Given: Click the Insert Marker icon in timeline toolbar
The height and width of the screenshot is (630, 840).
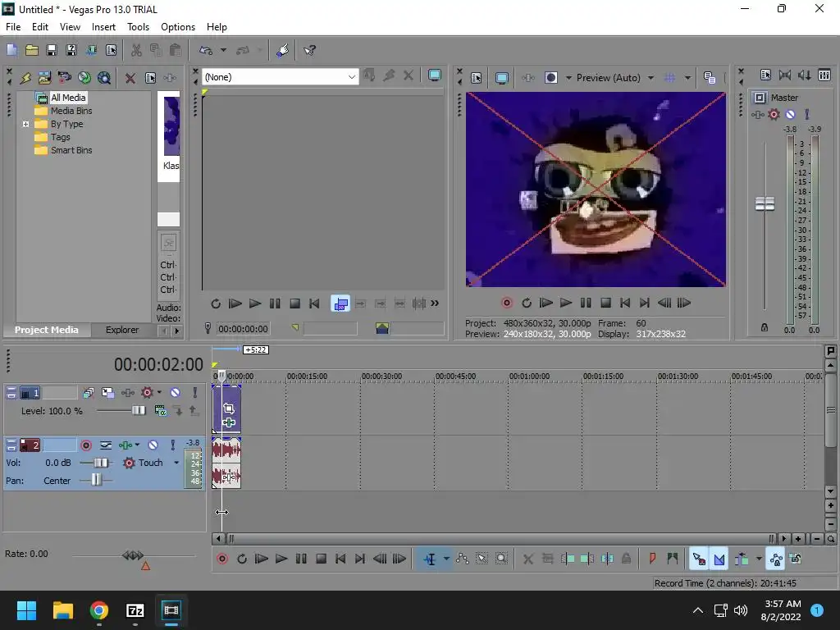Looking at the screenshot, I should click(652, 559).
